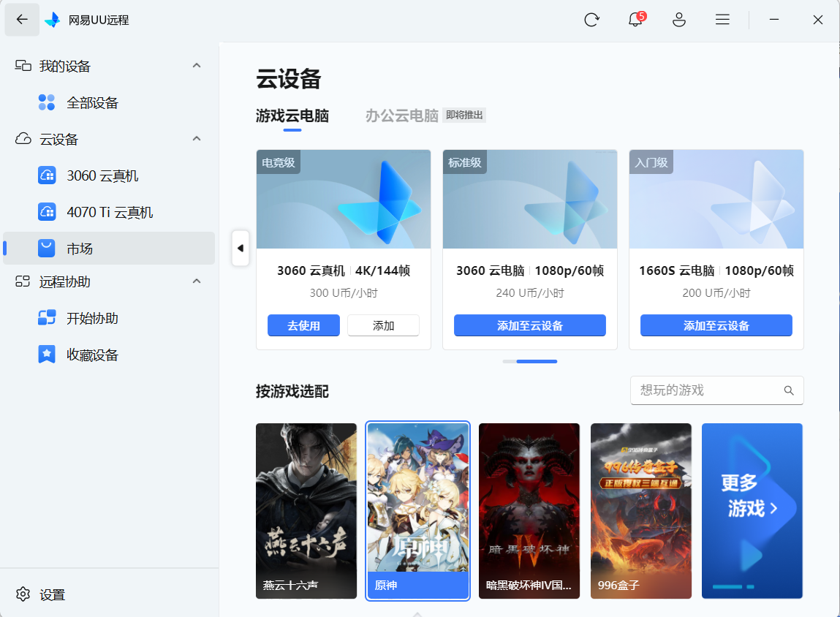
Task: Click the 远程协助 section icon
Action: 23,281
